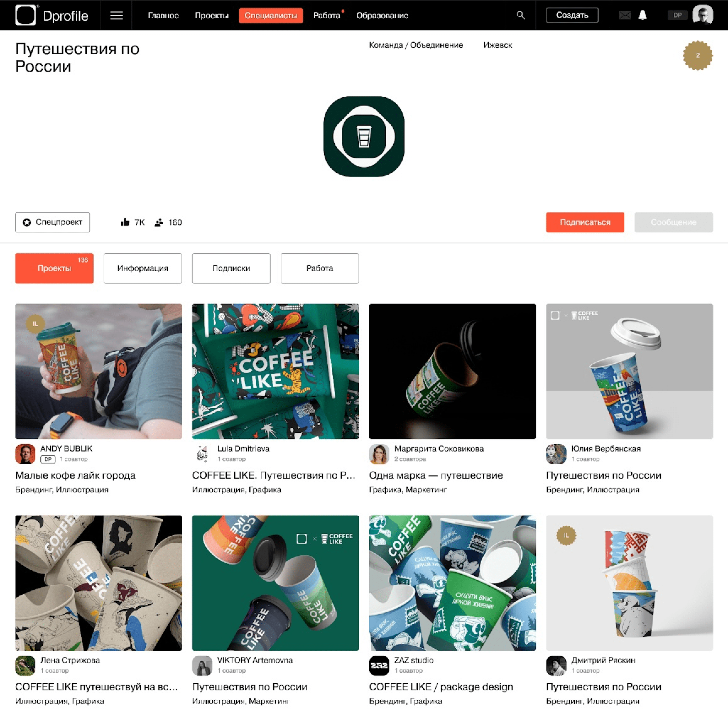The width and height of the screenshot is (728, 716).
Task: Open the user avatar in header
Action: tap(703, 15)
